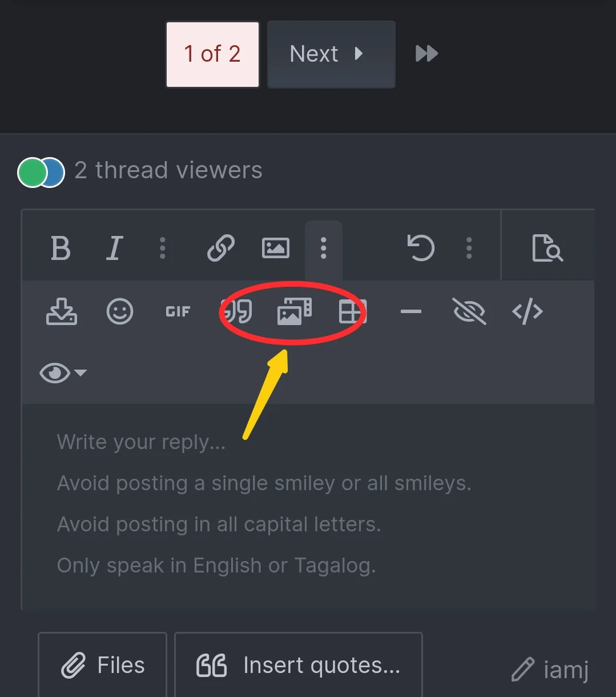This screenshot has width=616, height=697.
Task: Insert a link using the chain icon
Action: tap(221, 248)
